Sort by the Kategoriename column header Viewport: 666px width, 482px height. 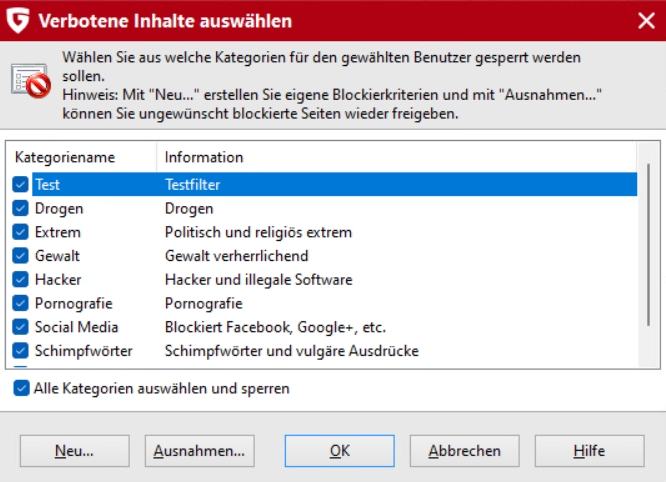82,157
